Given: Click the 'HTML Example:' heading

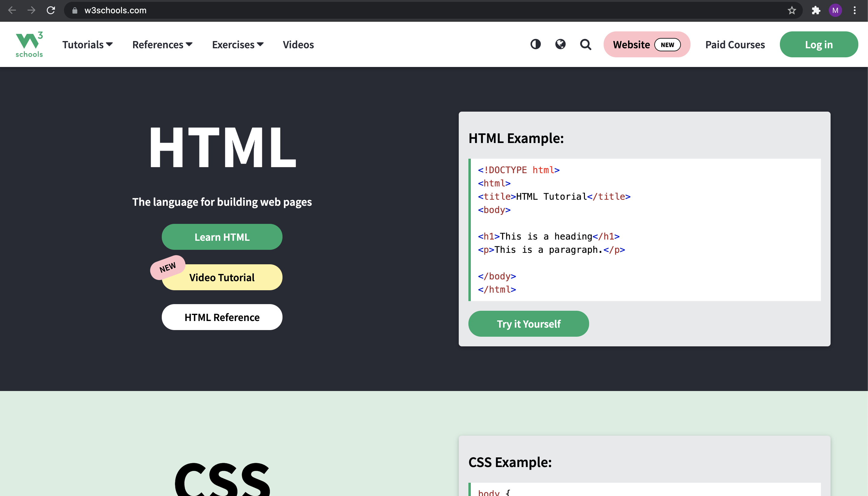Looking at the screenshot, I should click(516, 138).
